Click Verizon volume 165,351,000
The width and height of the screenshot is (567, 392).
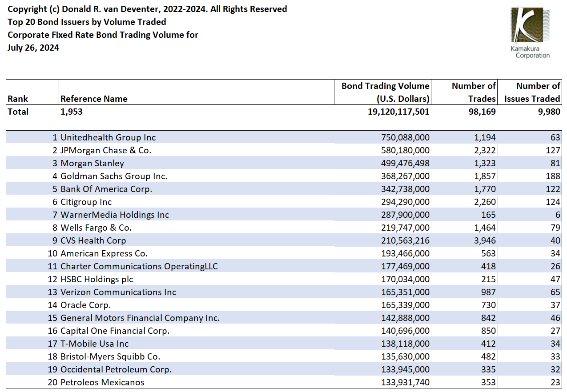tap(406, 292)
